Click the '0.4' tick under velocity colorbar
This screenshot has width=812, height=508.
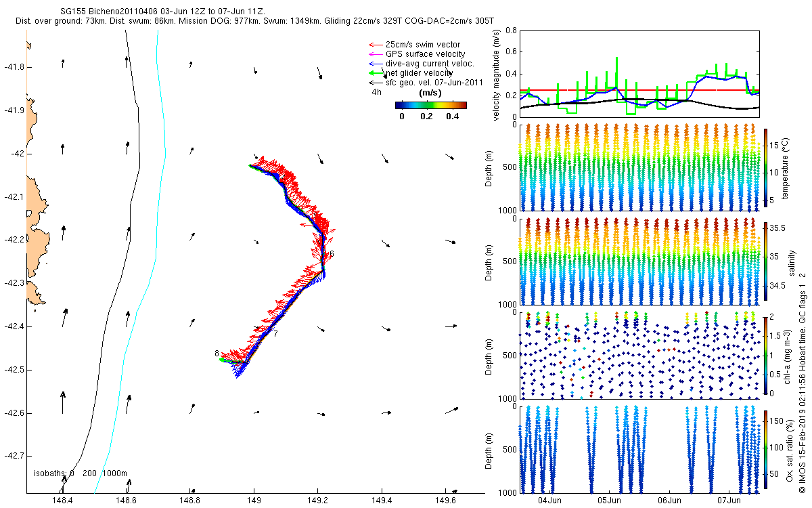(452, 116)
